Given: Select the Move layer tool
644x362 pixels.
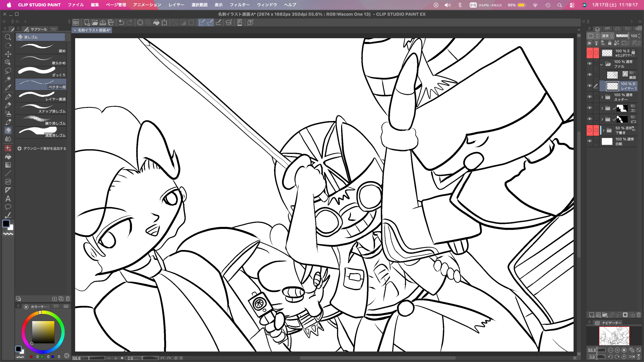Looking at the screenshot, I should pos(8,54).
